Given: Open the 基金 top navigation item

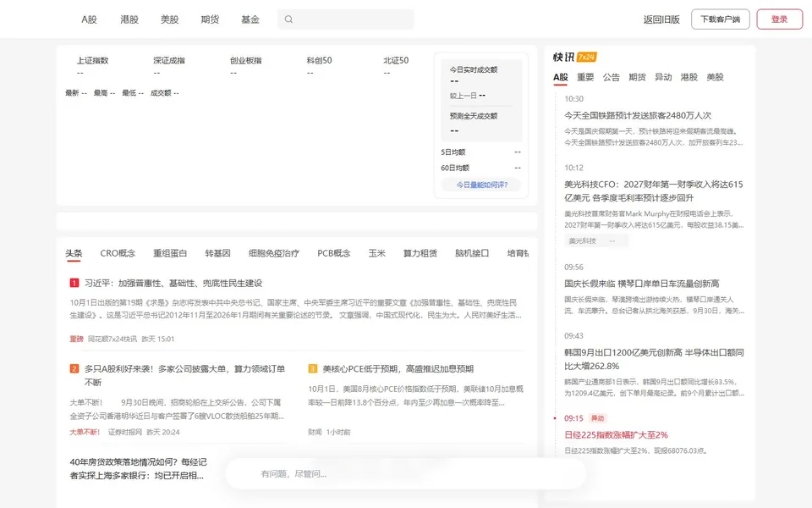Looking at the screenshot, I should click(250, 19).
